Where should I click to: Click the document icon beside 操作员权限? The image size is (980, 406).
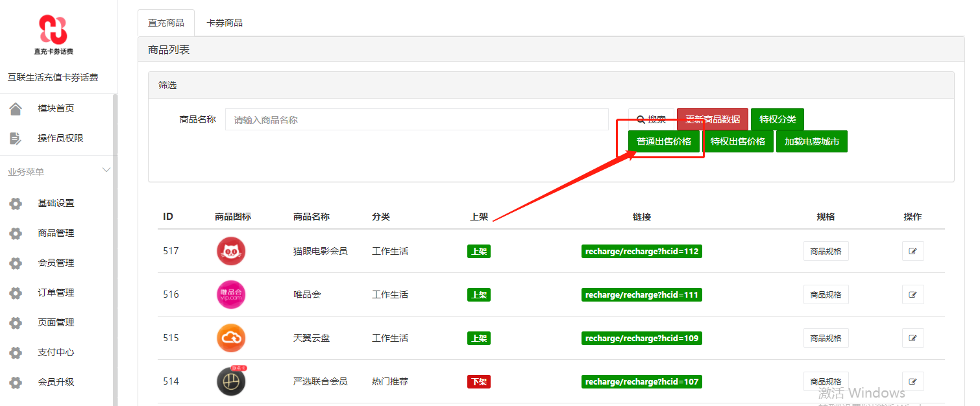16,138
